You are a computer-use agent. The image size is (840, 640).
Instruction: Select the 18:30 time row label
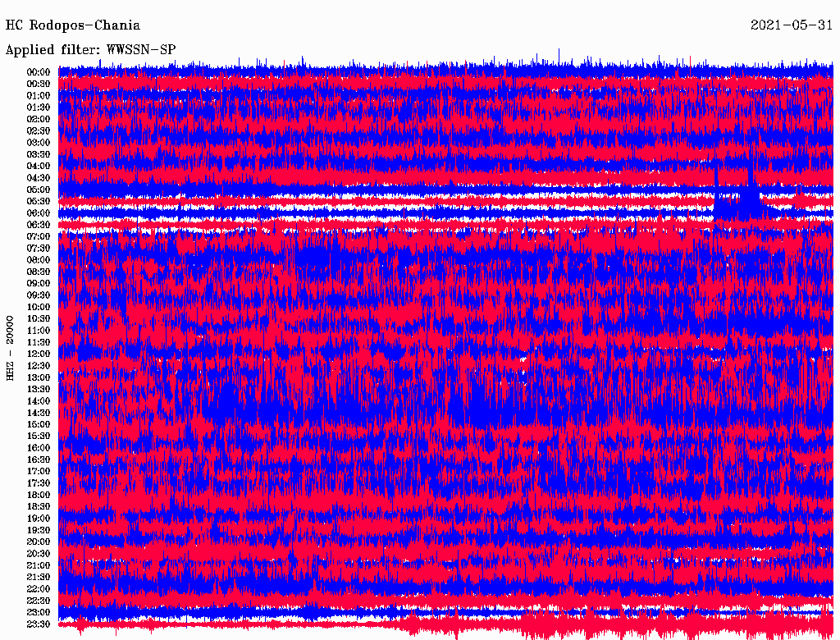click(x=39, y=506)
